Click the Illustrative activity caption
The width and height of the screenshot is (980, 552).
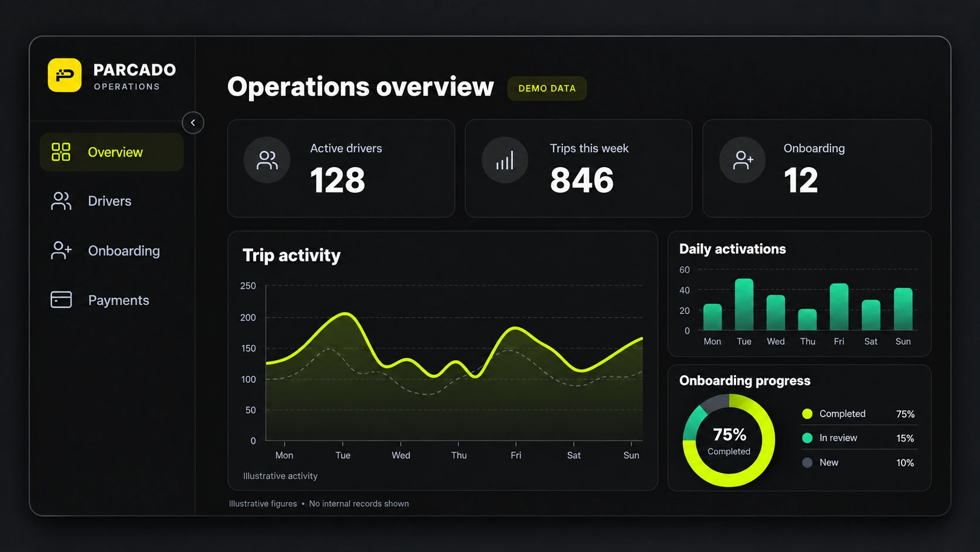pos(280,476)
